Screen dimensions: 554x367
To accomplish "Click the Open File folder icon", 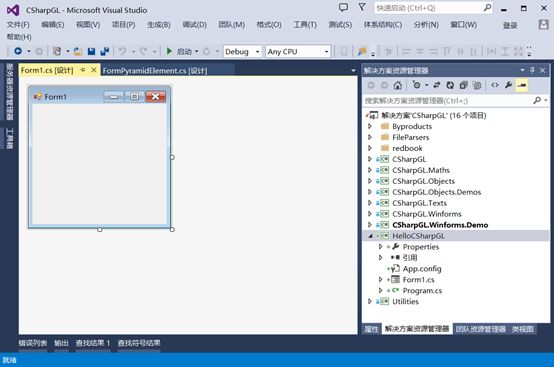I will point(78,52).
